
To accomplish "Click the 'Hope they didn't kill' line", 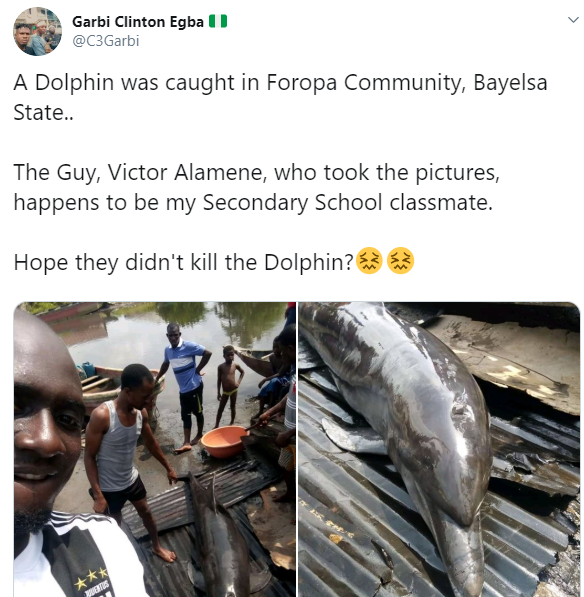I will (184, 262).
